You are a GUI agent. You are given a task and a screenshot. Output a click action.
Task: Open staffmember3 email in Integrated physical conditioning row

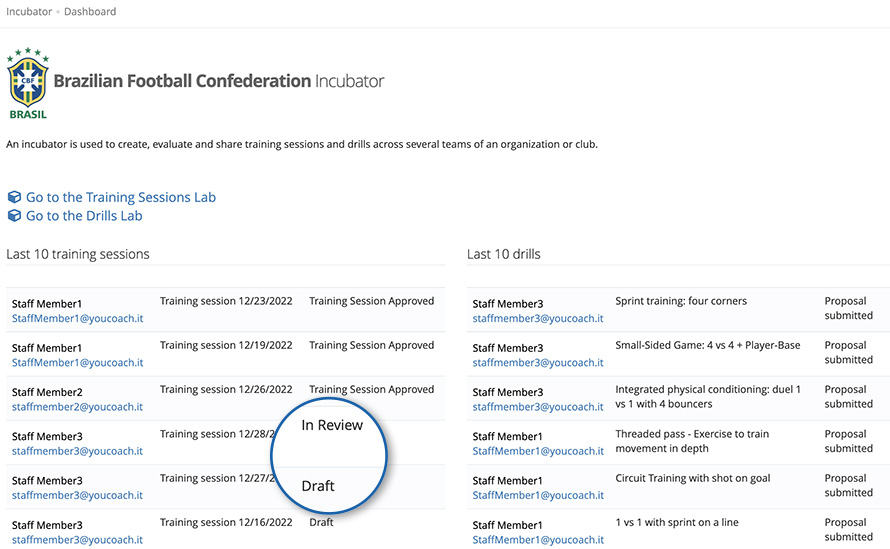538,407
